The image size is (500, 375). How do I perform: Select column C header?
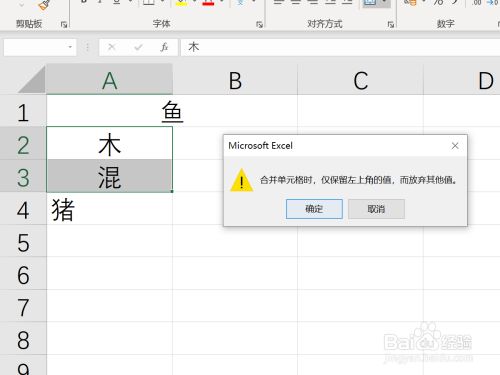(x=360, y=80)
